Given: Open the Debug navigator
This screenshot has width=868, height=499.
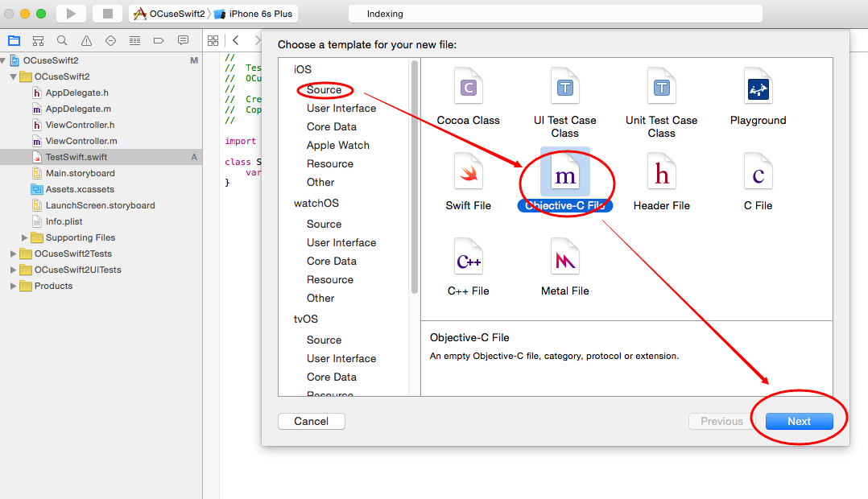Looking at the screenshot, I should pyautogui.click(x=134, y=40).
